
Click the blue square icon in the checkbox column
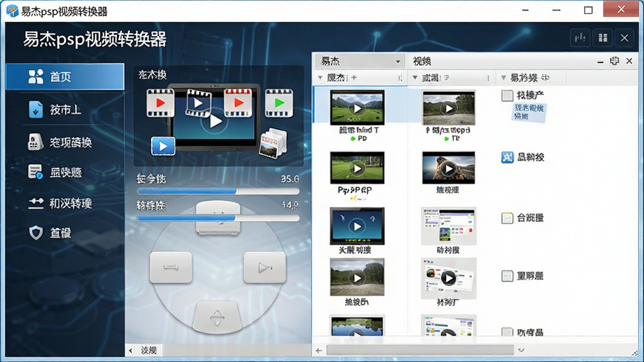pos(508,157)
